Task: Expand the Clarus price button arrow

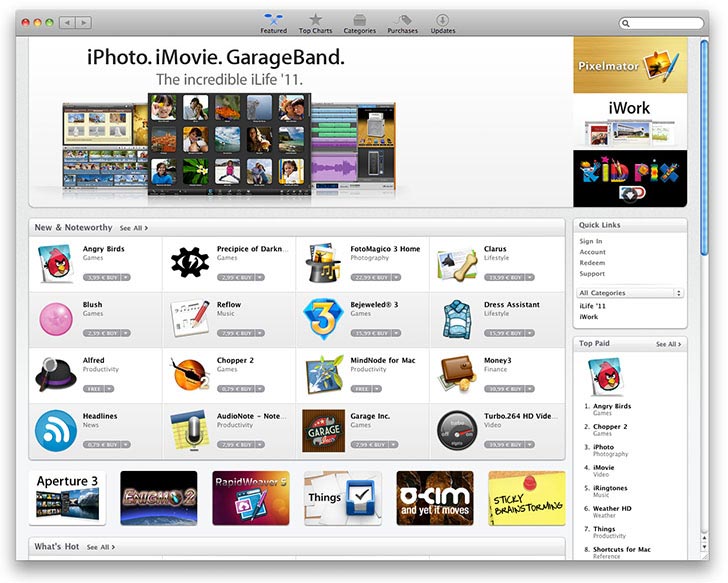Action: coord(530,278)
